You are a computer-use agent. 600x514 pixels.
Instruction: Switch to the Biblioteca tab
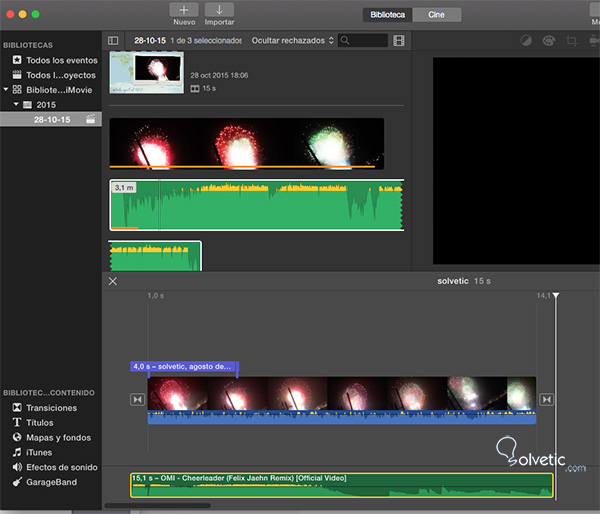[x=388, y=15]
